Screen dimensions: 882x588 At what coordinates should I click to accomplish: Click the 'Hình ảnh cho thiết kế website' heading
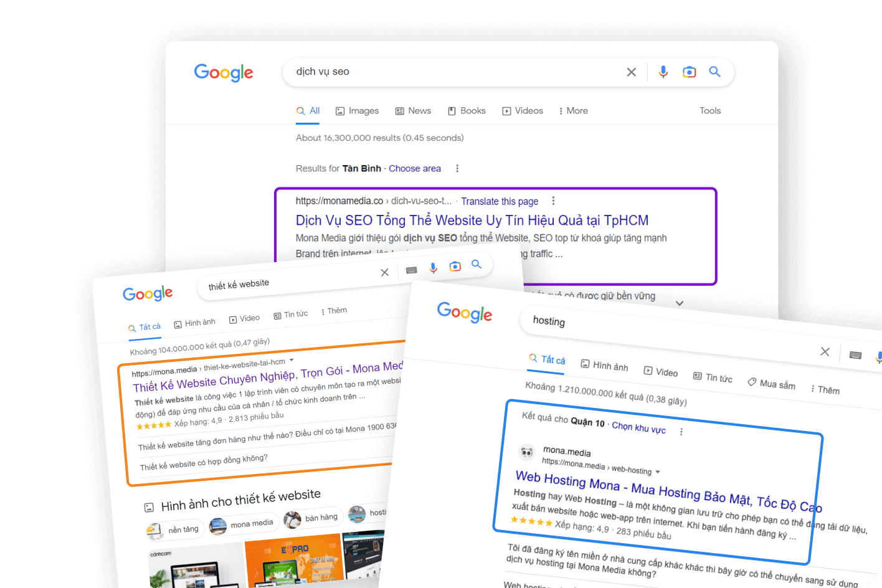(241, 499)
